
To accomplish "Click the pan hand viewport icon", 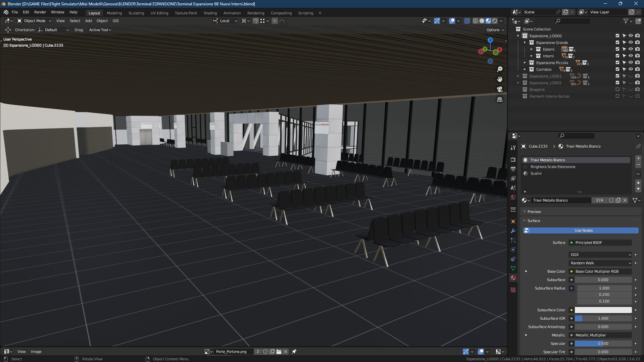I will tap(500, 79).
